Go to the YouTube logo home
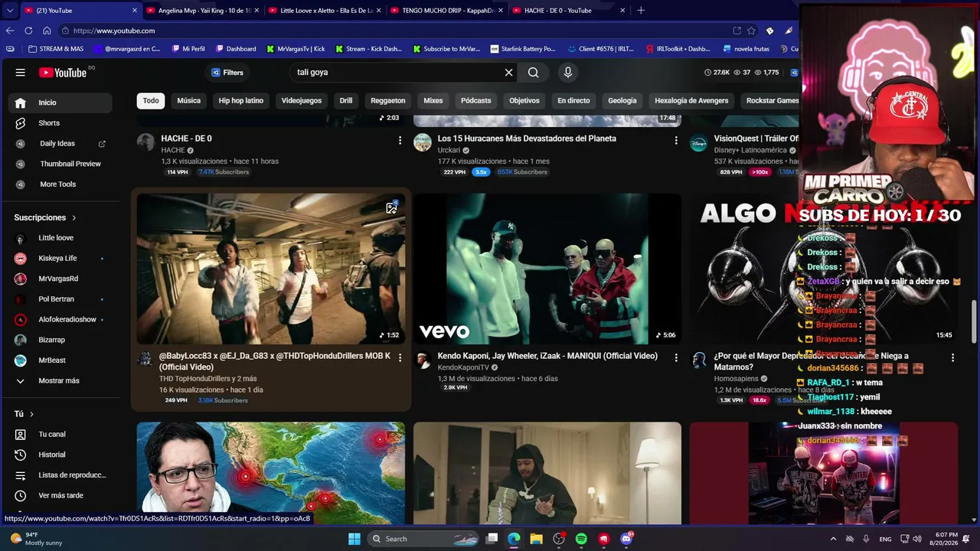 coord(63,73)
